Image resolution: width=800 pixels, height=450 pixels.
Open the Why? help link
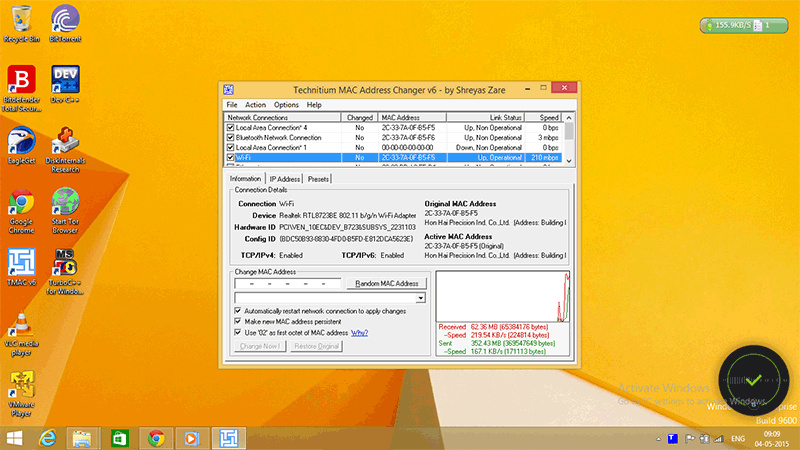point(359,332)
